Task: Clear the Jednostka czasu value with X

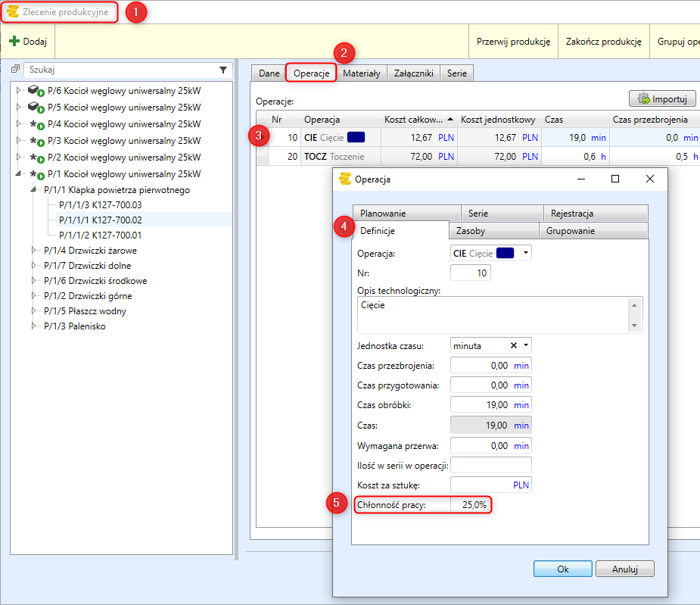Action: coord(514,345)
